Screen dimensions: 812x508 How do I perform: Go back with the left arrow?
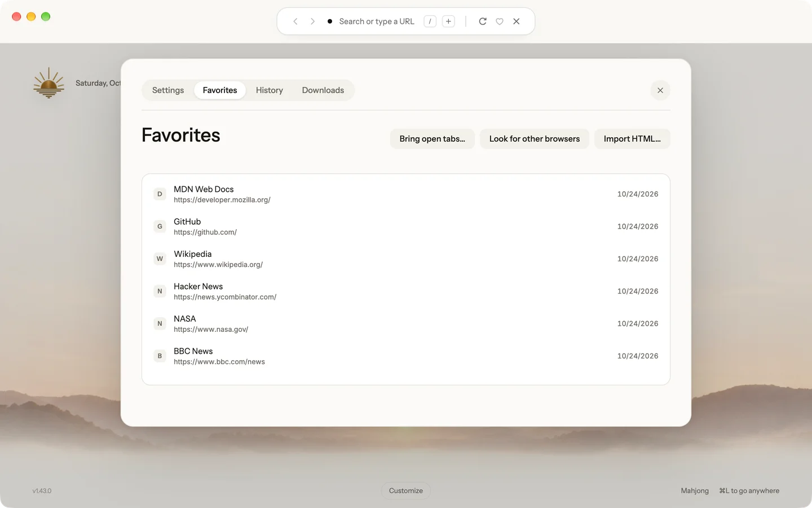[295, 21]
